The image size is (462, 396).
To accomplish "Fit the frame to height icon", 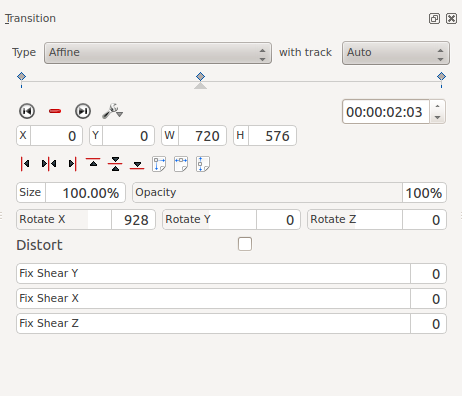I will point(203,164).
